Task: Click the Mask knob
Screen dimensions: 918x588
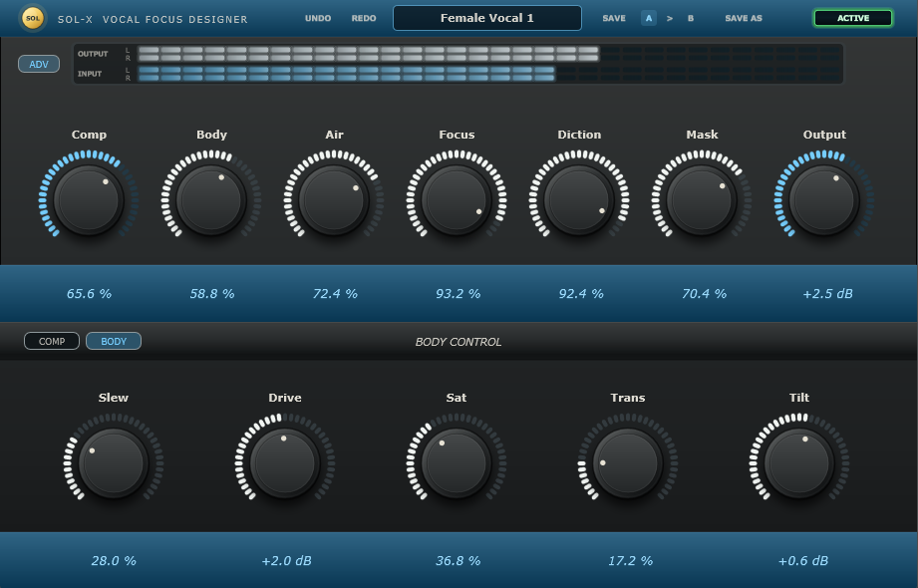Action: click(702, 200)
